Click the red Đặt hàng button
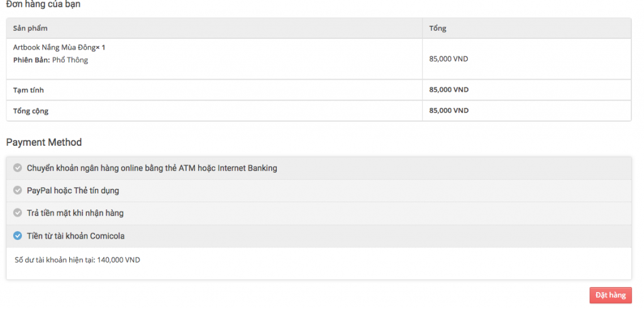644x309 pixels. (610, 295)
